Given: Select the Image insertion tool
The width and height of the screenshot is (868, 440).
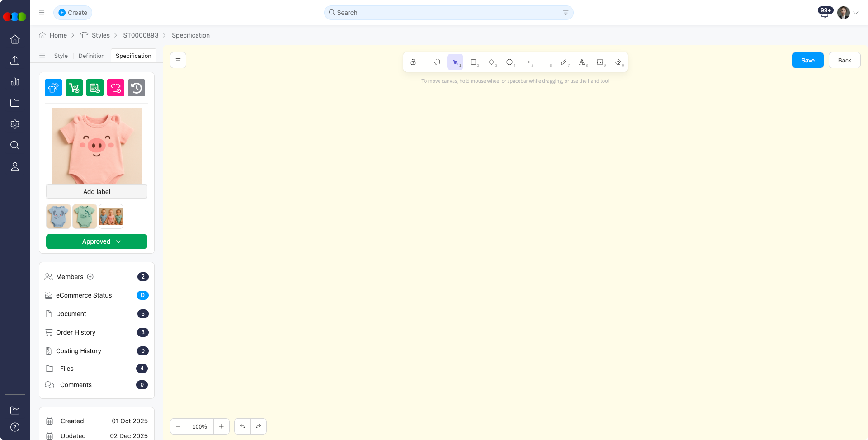Looking at the screenshot, I should pyautogui.click(x=600, y=62).
